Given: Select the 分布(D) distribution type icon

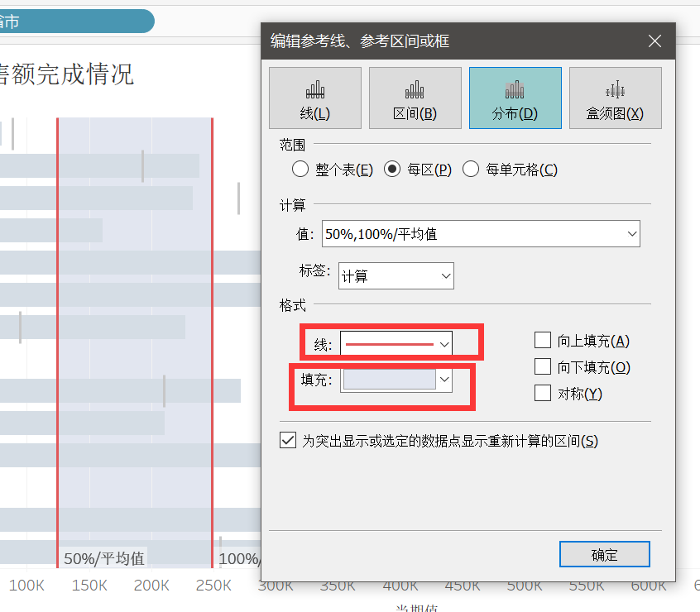Looking at the screenshot, I should click(x=515, y=98).
